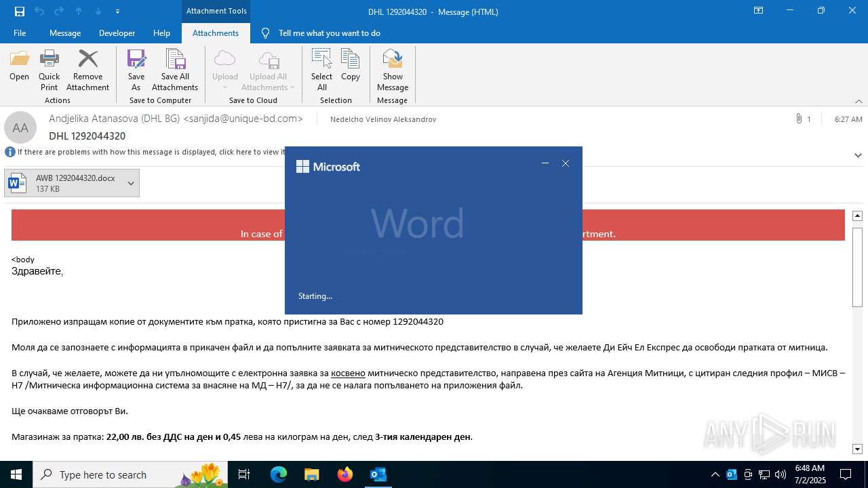The image size is (868, 488).
Task: Go to previous item with up arrow
Action: tap(79, 12)
